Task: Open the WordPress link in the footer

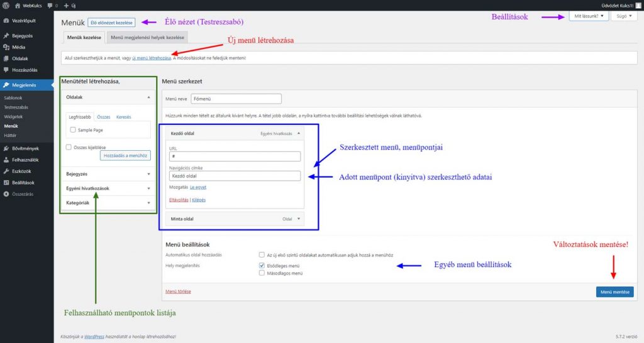Action: pos(94,337)
